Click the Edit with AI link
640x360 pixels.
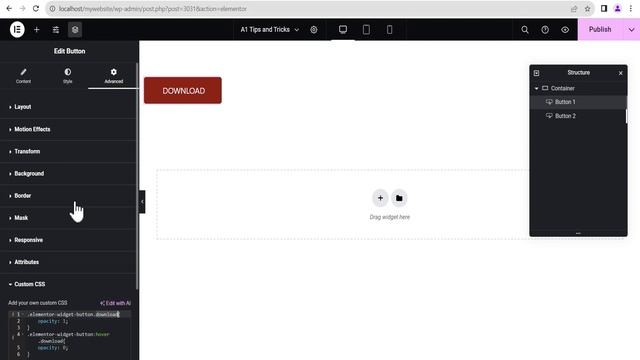tap(116, 303)
